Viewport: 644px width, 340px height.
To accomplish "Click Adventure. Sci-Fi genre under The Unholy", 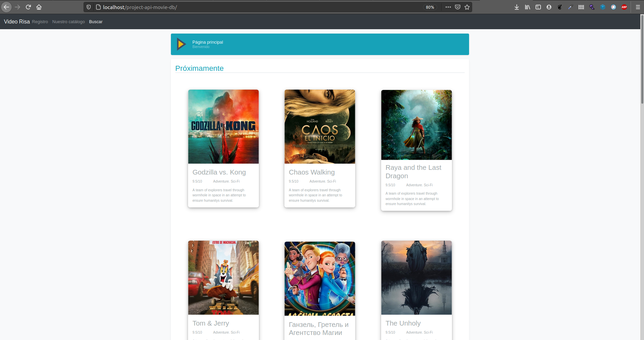I will click(419, 332).
